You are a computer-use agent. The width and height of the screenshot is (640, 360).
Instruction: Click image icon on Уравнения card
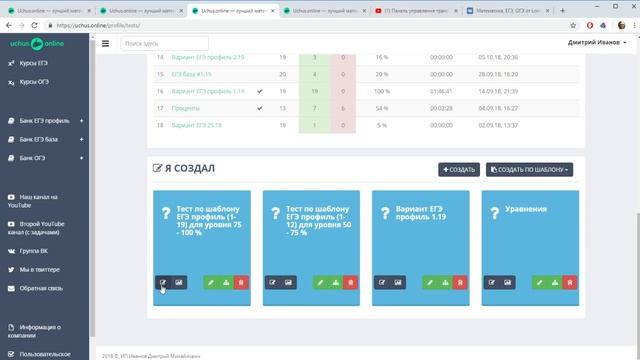point(507,282)
